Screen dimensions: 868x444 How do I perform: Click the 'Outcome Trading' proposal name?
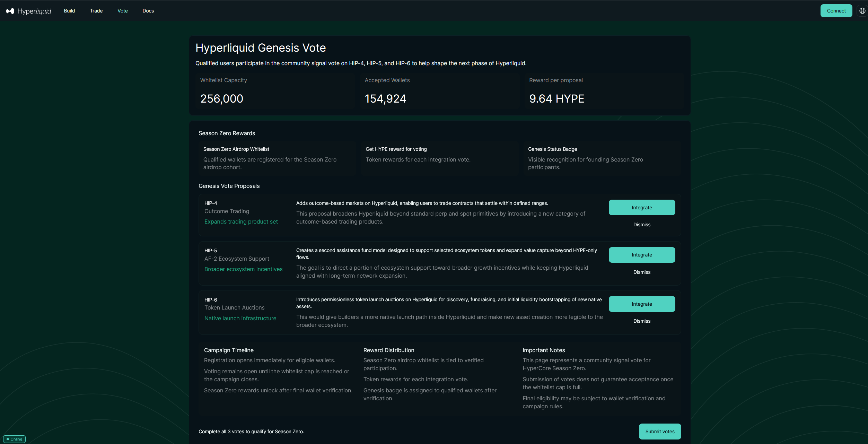click(x=227, y=211)
